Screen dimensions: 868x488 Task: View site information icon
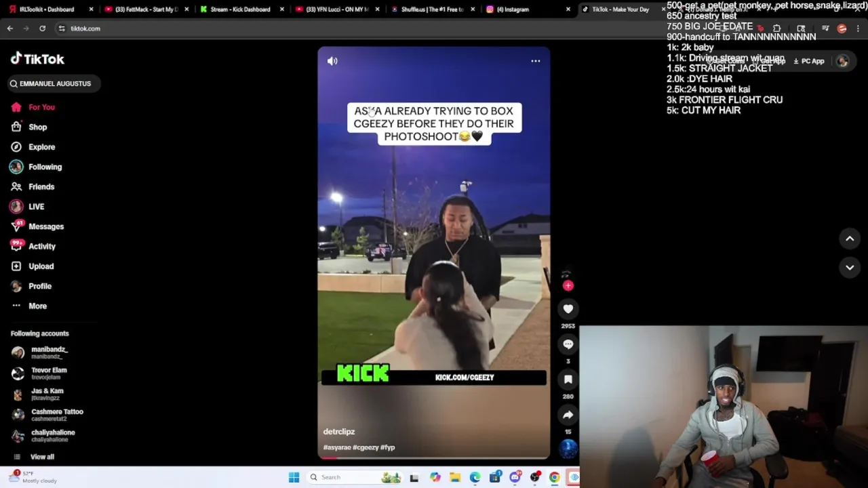click(x=62, y=28)
